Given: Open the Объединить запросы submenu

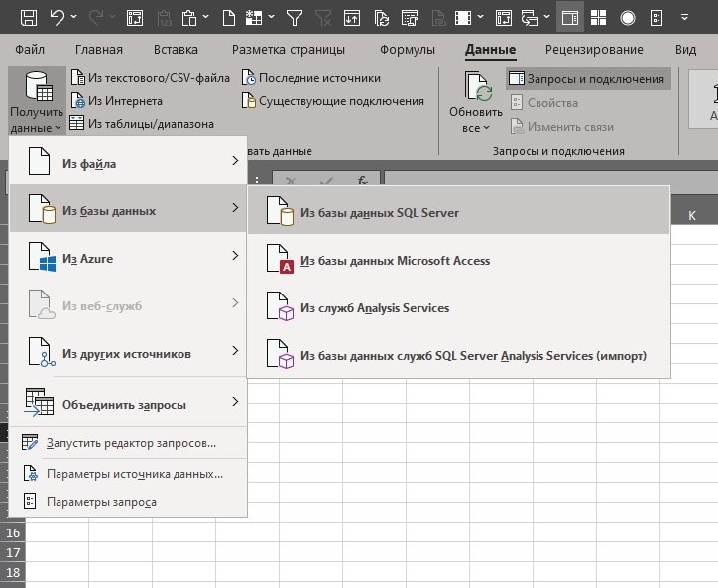Looking at the screenshot, I should click(x=128, y=402).
